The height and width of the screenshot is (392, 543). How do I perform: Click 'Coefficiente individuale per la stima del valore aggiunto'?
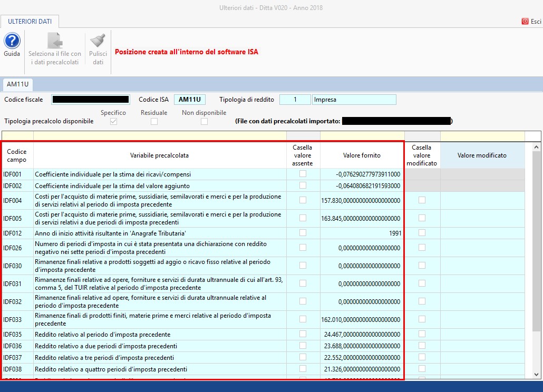pyautogui.click(x=112, y=186)
